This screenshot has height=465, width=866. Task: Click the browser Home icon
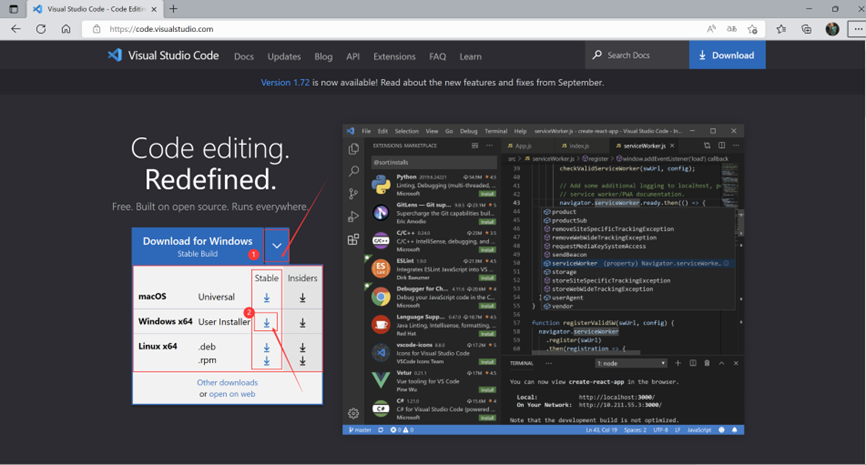66,29
